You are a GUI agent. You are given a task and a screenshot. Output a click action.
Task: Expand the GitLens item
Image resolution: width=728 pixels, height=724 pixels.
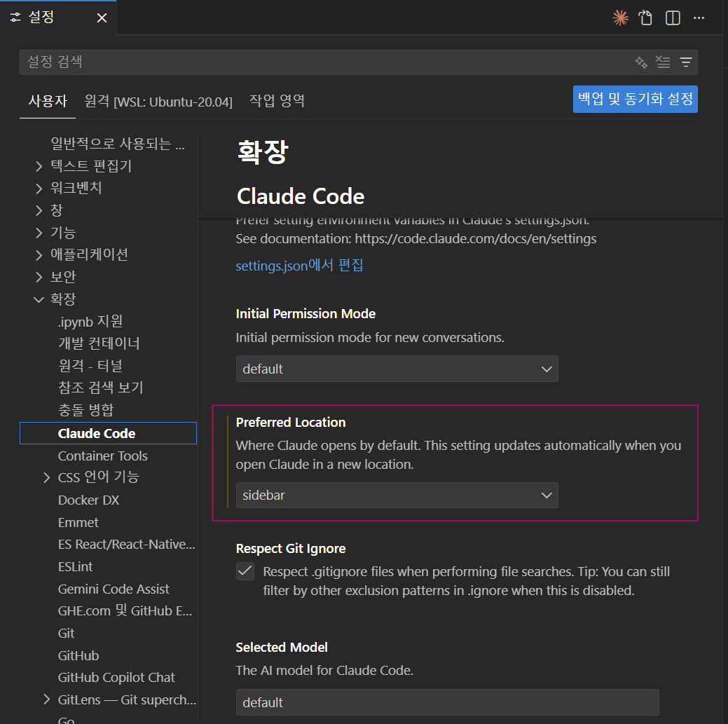[46, 700]
